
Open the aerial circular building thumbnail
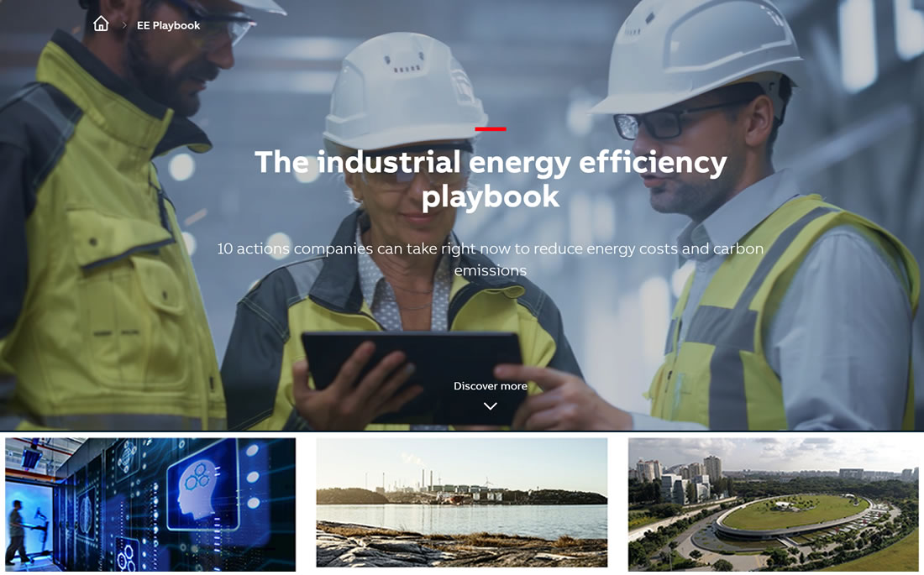coord(773,504)
